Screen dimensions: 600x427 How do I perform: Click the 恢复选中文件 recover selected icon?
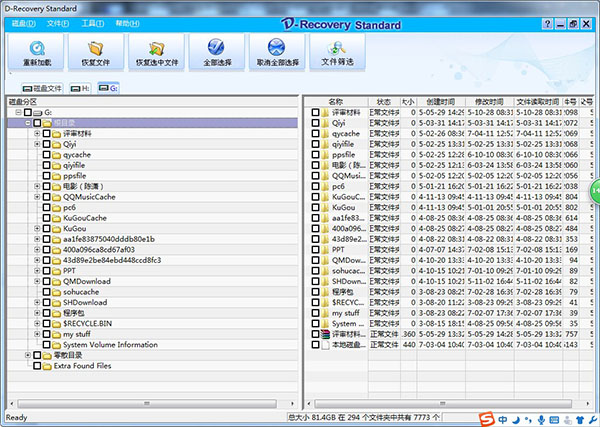coord(157,48)
